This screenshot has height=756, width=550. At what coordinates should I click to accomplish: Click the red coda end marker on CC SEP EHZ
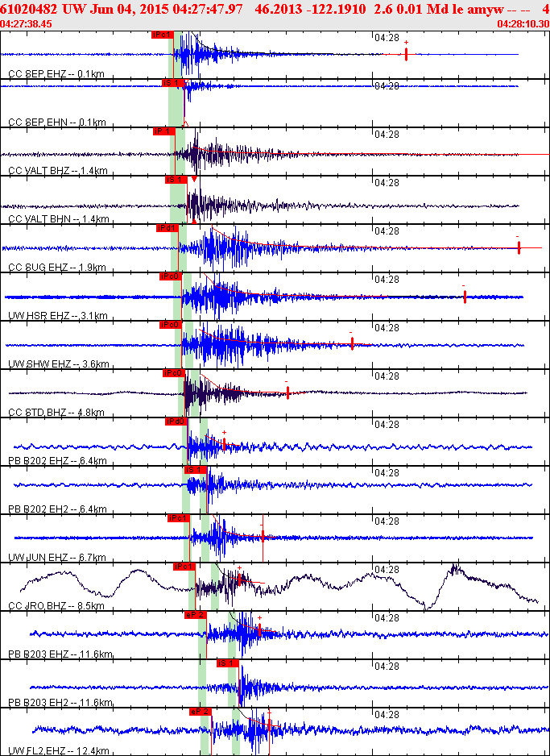407,54
